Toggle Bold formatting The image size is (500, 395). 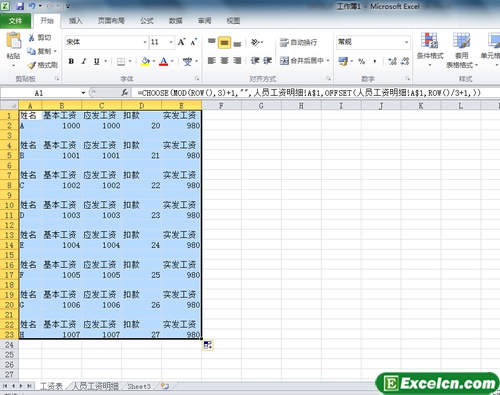[71, 61]
